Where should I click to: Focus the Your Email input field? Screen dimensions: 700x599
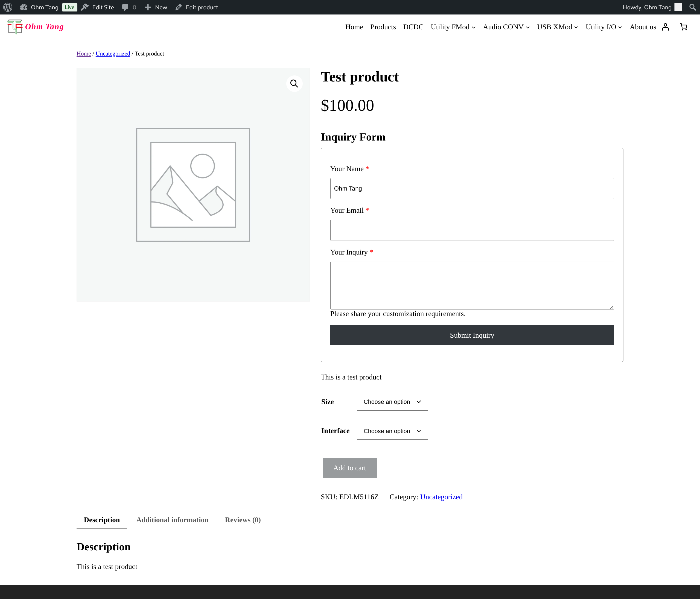(472, 230)
